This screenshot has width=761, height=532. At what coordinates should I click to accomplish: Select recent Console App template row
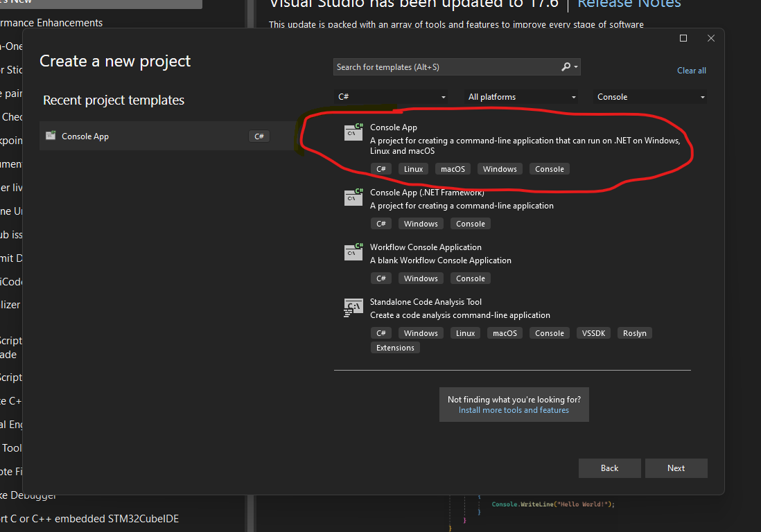click(168, 136)
